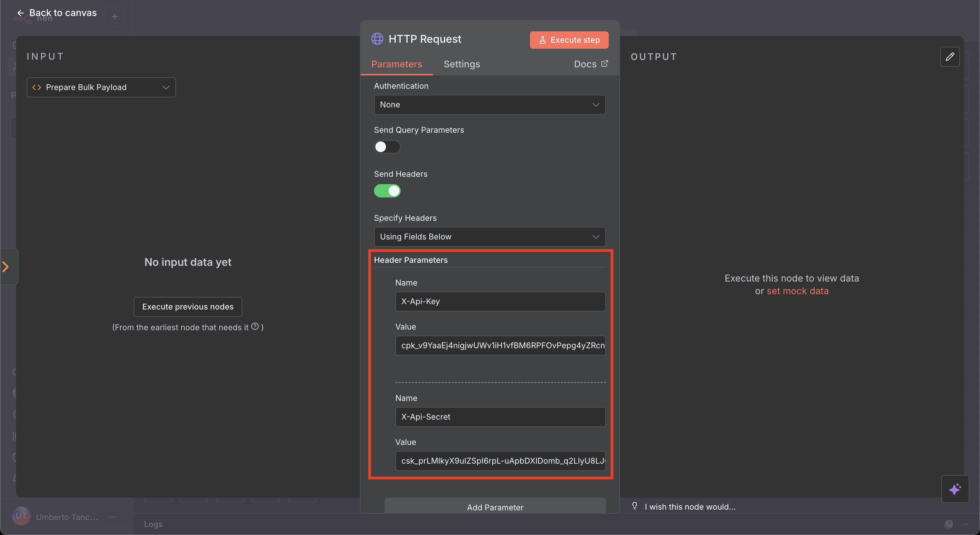Screen dimensions: 980x535
Task: Click the help question mark icon
Action: click(255, 326)
